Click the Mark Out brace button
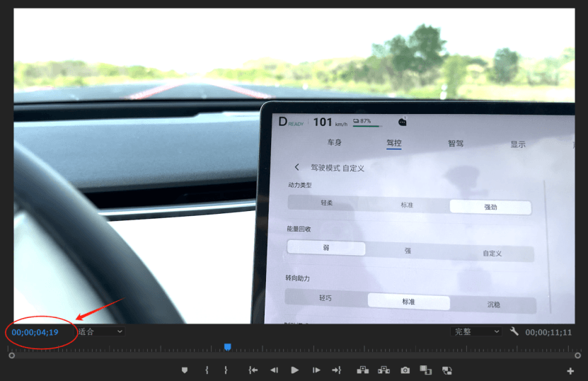 pos(226,370)
